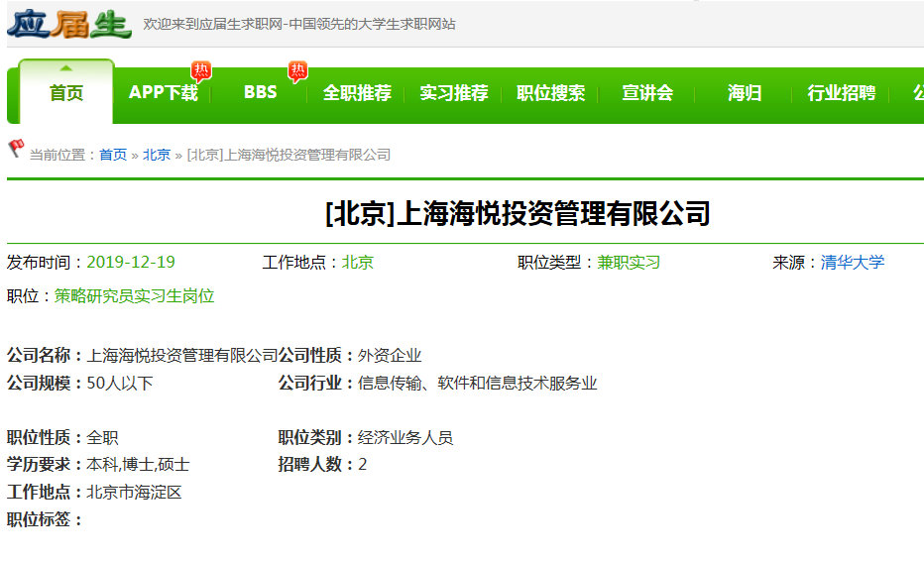Open the APP下载 menu item
Screen dimensions: 924x561
point(164,92)
